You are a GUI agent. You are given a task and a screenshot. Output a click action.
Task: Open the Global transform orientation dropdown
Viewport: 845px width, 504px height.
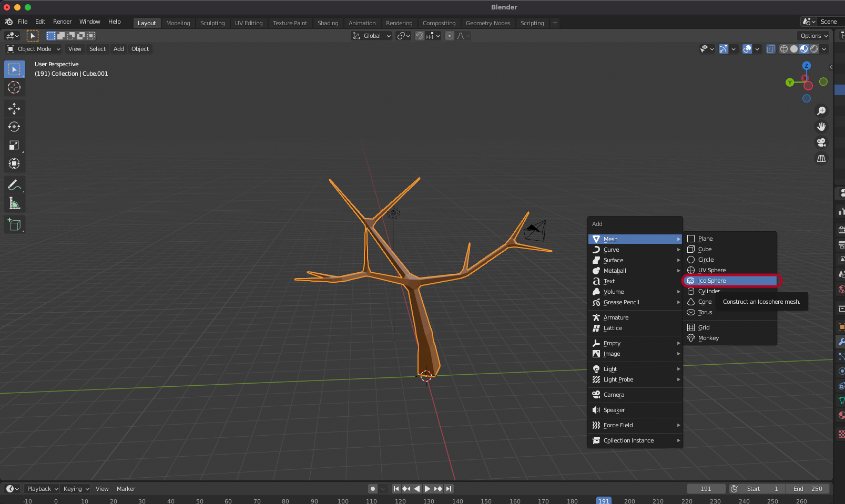(372, 36)
